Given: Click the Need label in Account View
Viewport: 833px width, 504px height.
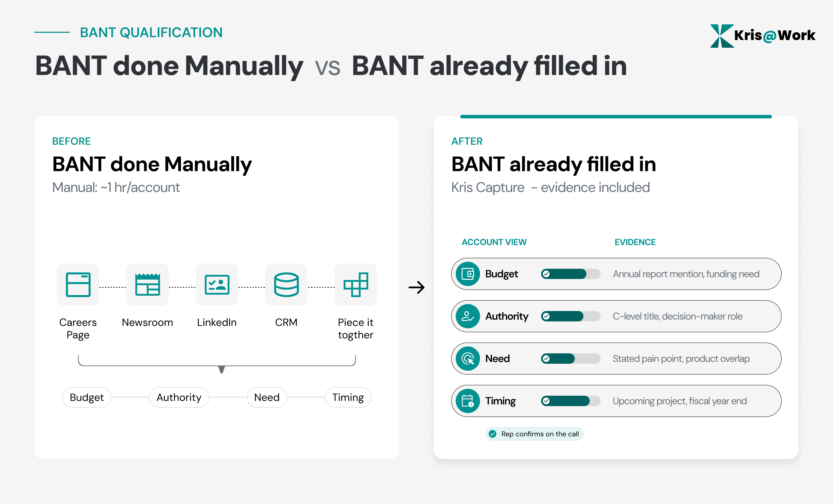Looking at the screenshot, I should (498, 358).
